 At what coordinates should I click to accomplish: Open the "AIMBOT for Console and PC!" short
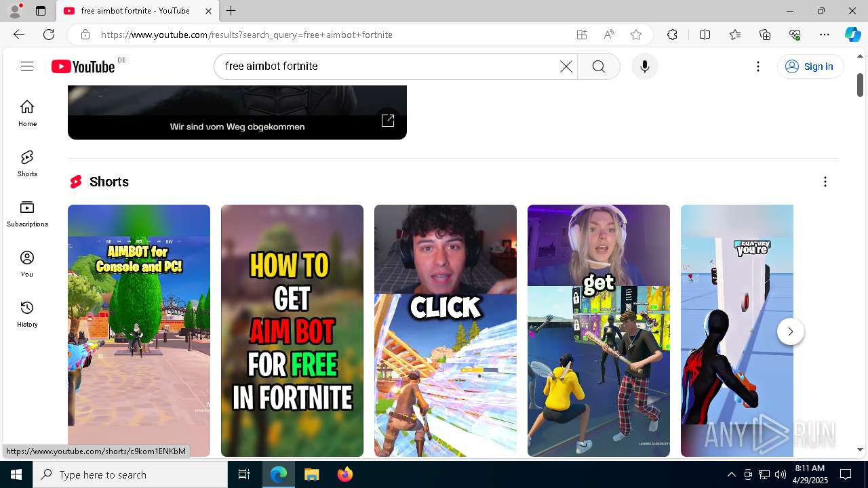point(139,331)
